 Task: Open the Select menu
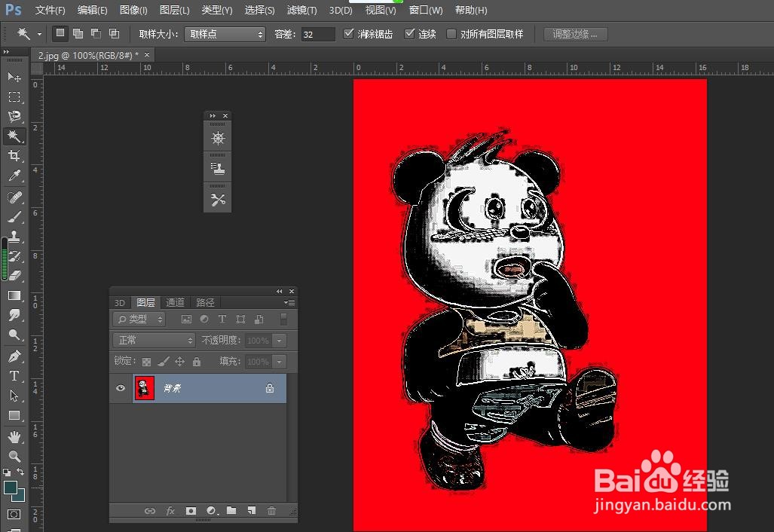click(x=260, y=10)
